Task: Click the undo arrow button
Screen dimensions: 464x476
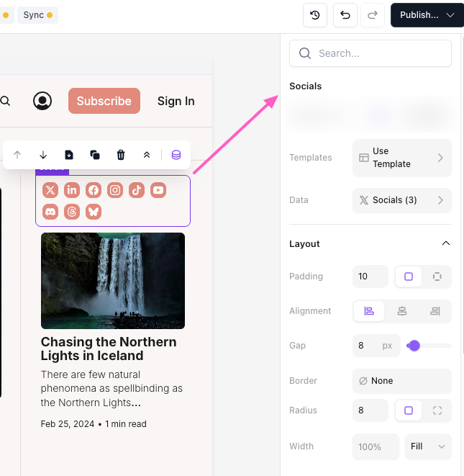Action: tap(345, 15)
